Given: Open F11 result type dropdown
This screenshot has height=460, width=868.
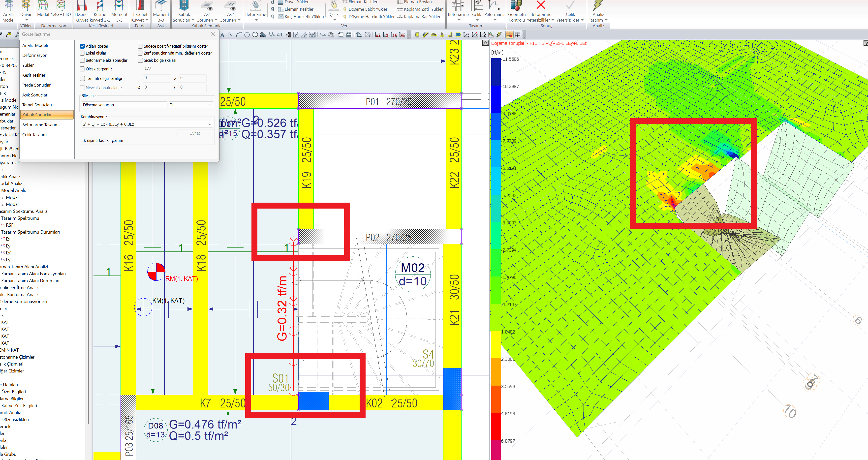Looking at the screenshot, I should (x=190, y=105).
